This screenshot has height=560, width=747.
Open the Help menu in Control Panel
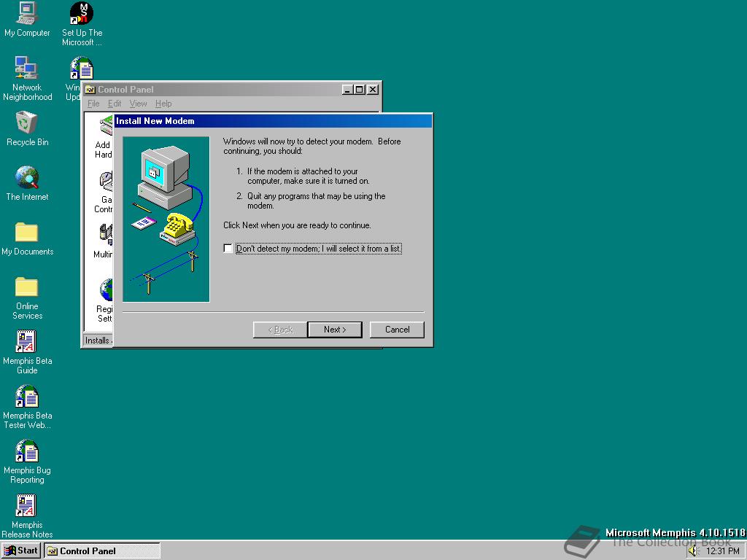click(x=163, y=104)
